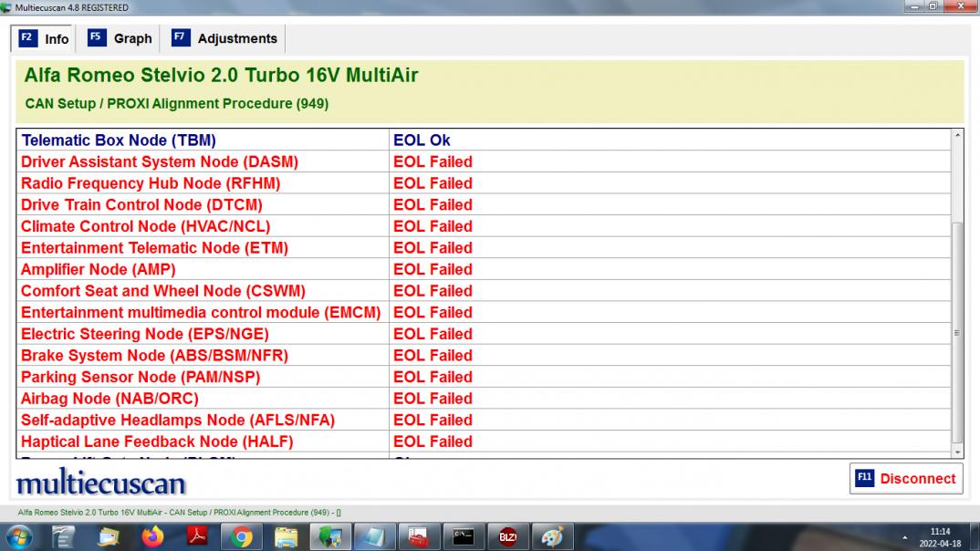This screenshot has width=980, height=551.
Task: Click the CAN Setup / PROXI Alignment Procedure heading
Action: [x=176, y=104]
